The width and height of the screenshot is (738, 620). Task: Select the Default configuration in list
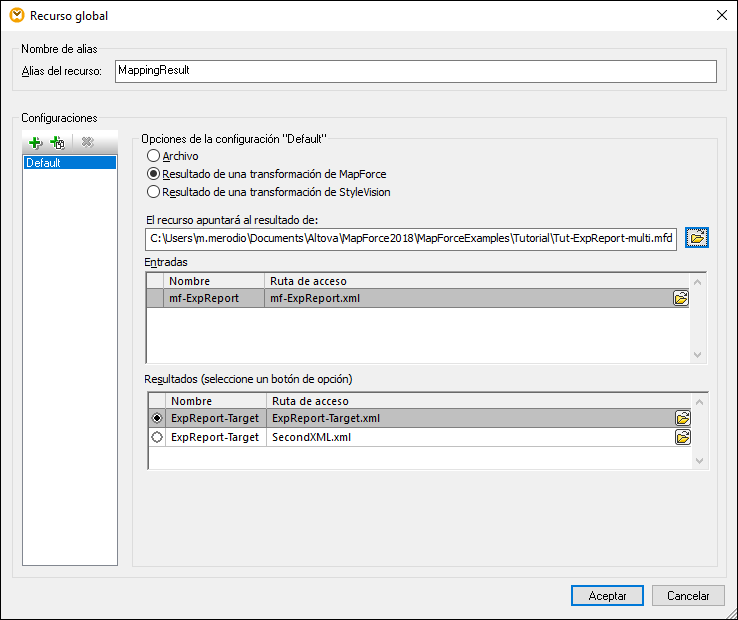coord(70,162)
